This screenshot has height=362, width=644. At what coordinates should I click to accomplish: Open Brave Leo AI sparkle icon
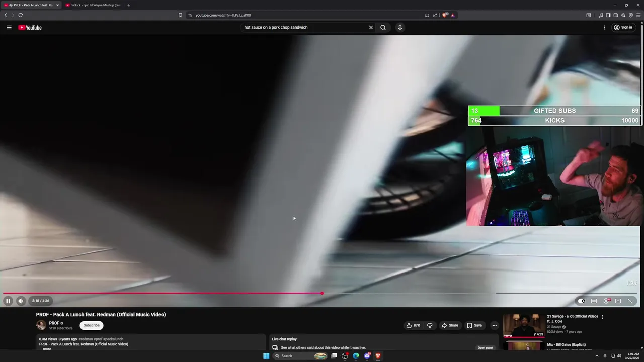[623, 15]
